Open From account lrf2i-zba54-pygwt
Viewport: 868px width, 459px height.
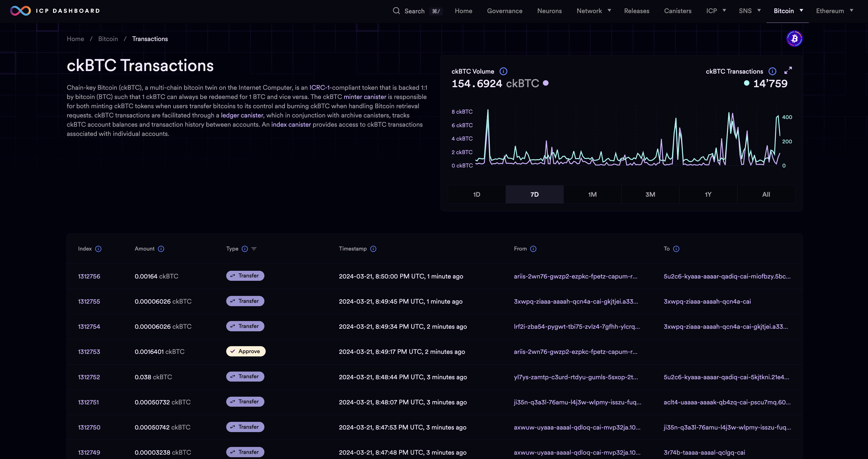click(x=576, y=326)
